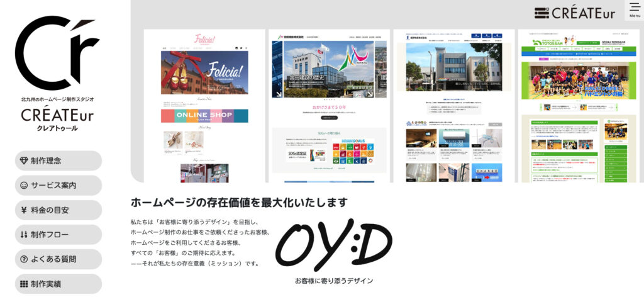
Task: Open 料金の目安 sidebar item
Action: point(58,210)
